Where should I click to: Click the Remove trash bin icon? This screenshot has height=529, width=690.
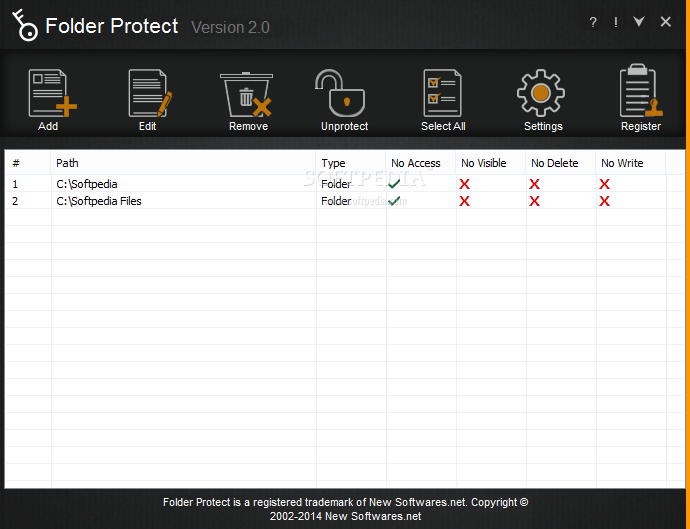pyautogui.click(x=246, y=94)
